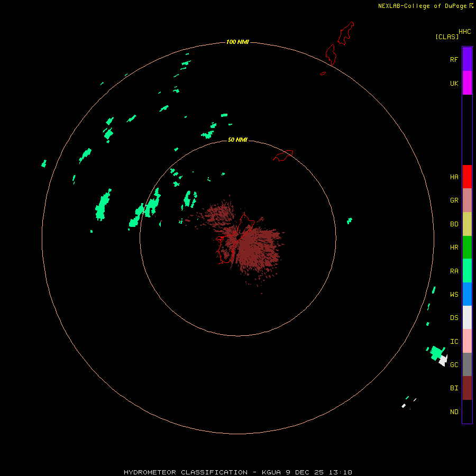This screenshot has width=476, height=476.
Task: Click the DS white legend swatch
Action: pyautogui.click(x=467, y=317)
